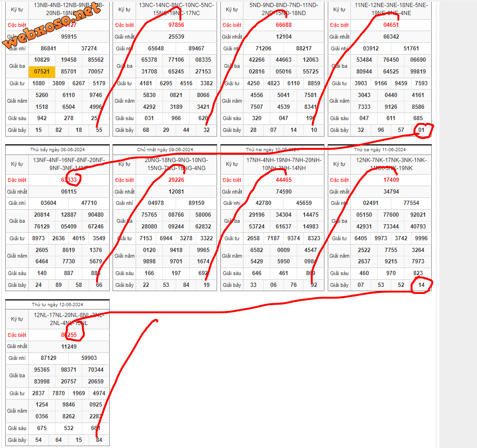Screen dimensions: 477x448
Task: Click the special prize number 17409
Action: pos(391,180)
